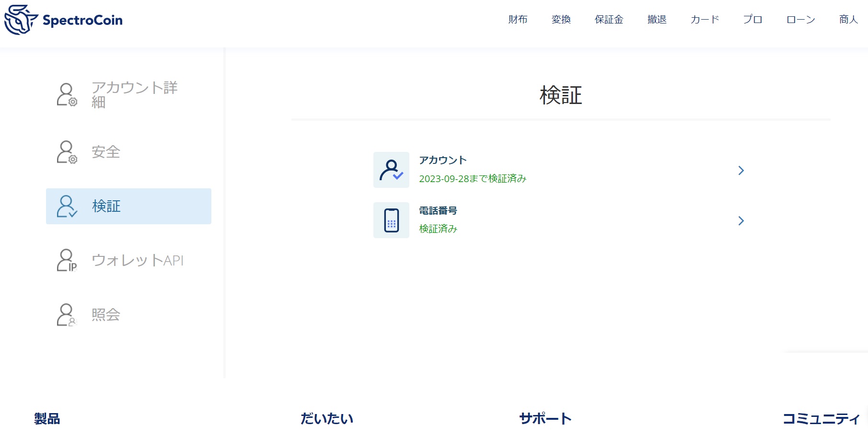868x438 pixels.
Task: Select 撤退 in the top navigation
Action: coord(657,20)
